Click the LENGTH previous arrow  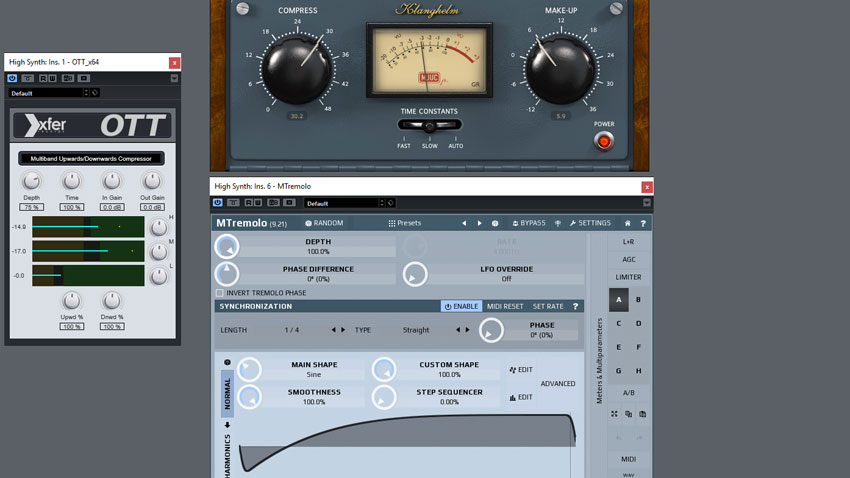[333, 330]
